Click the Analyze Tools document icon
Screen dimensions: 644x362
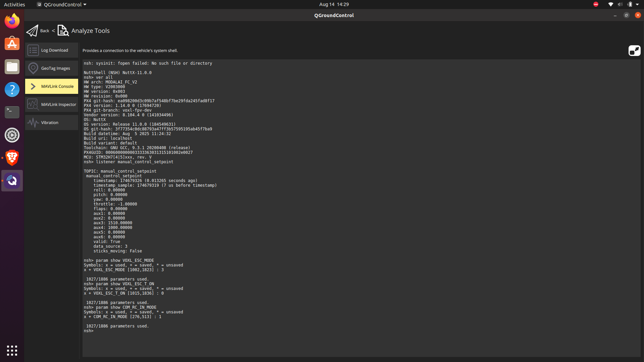63,31
